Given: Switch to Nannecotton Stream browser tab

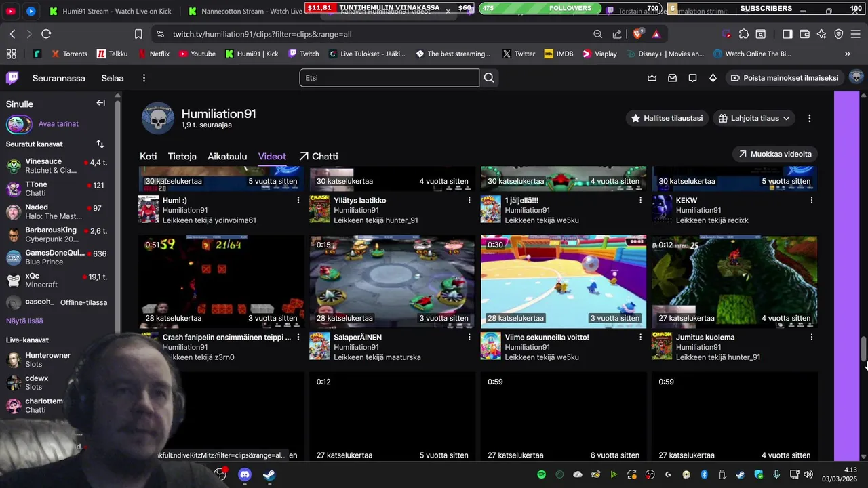Looking at the screenshot, I should click(244, 11).
